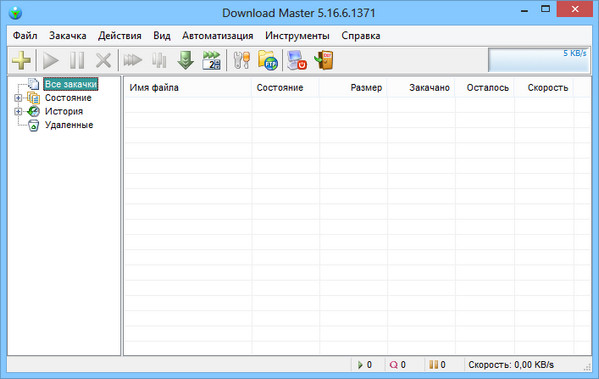
Task: Open the Действия menu
Action: pos(120,36)
